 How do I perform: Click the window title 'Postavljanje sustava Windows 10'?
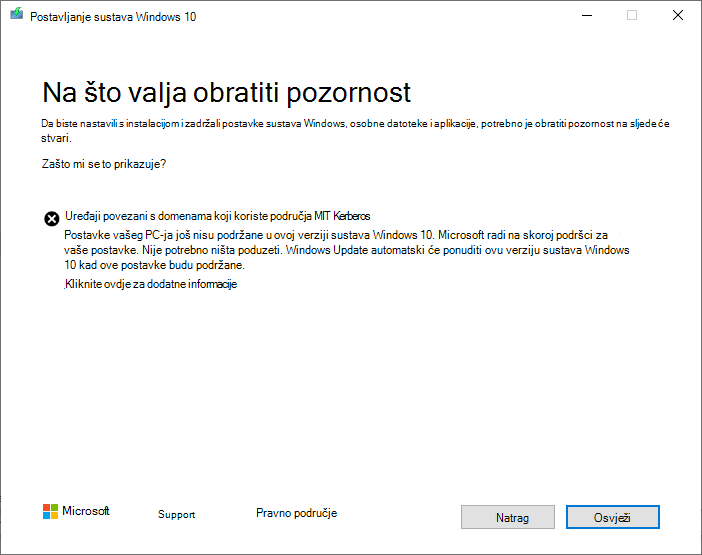113,17
